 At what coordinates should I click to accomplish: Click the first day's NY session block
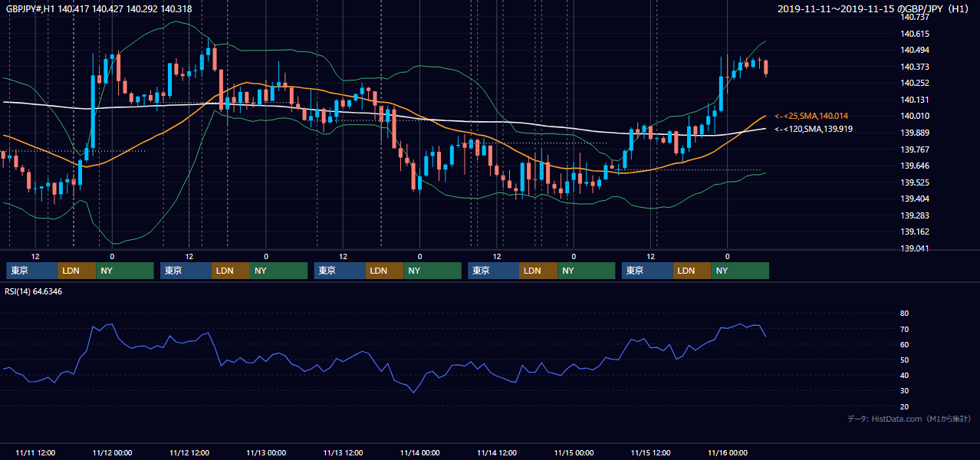pos(125,271)
